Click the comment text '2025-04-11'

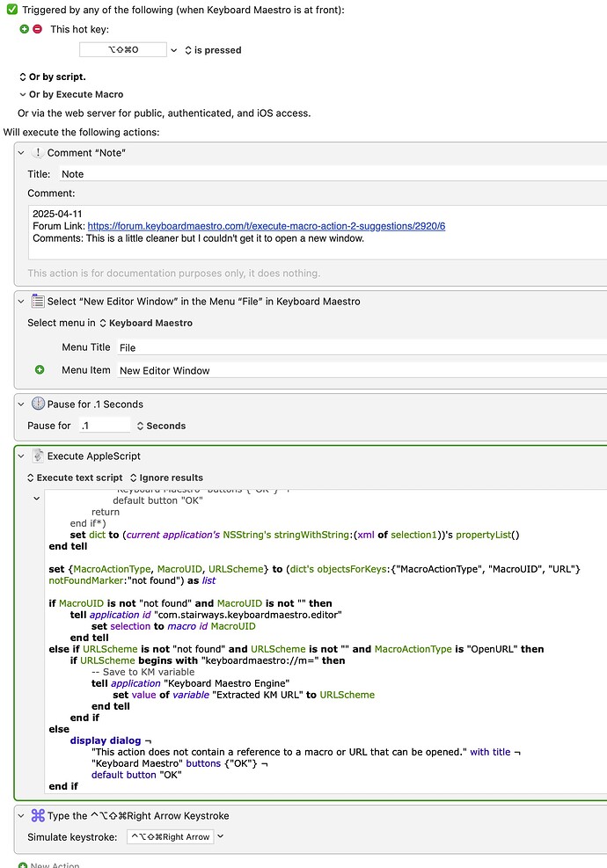(x=57, y=214)
